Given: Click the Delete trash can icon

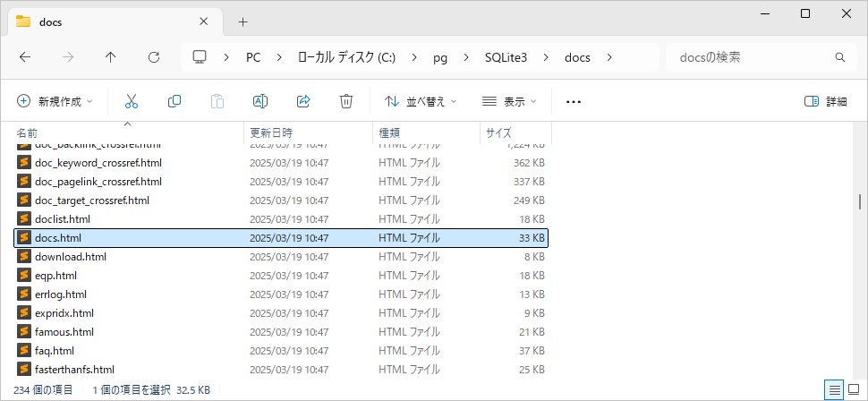Looking at the screenshot, I should (346, 101).
